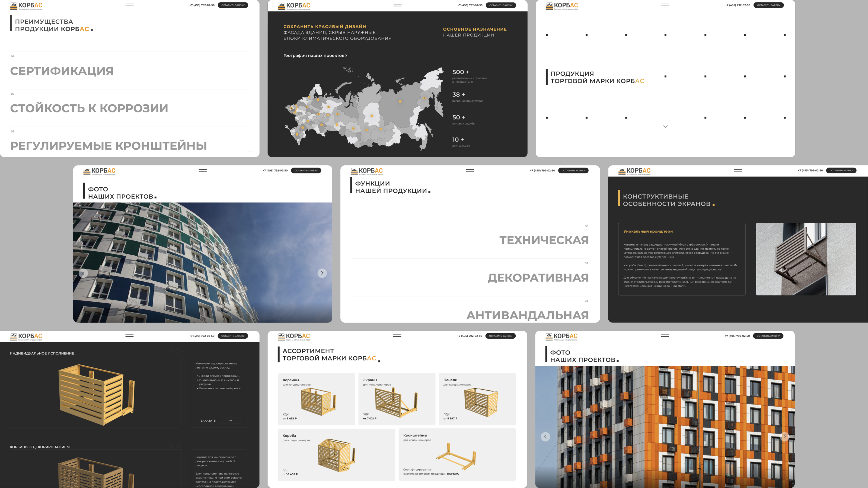Select 'Экраны для кондиционеров' product card
868x488 pixels.
tap(397, 399)
